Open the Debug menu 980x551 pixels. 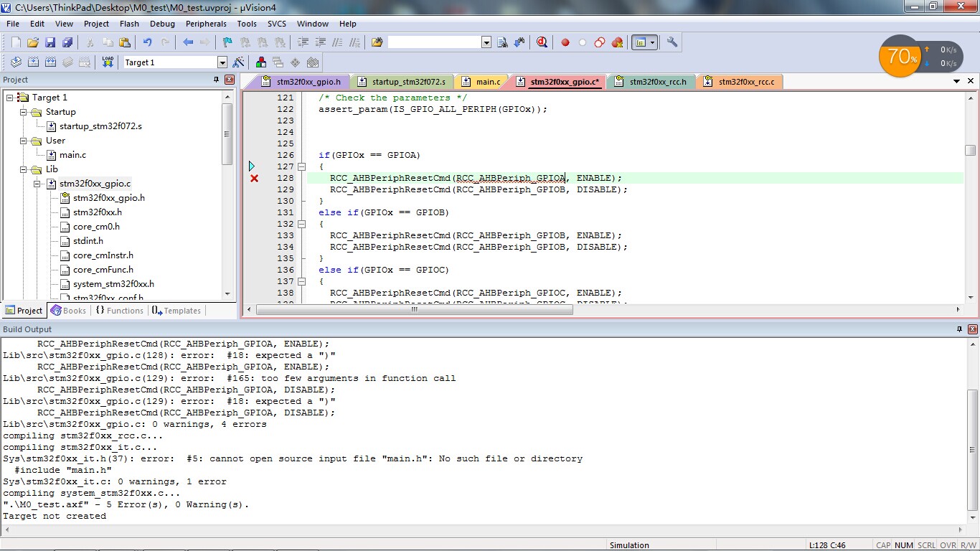[162, 24]
